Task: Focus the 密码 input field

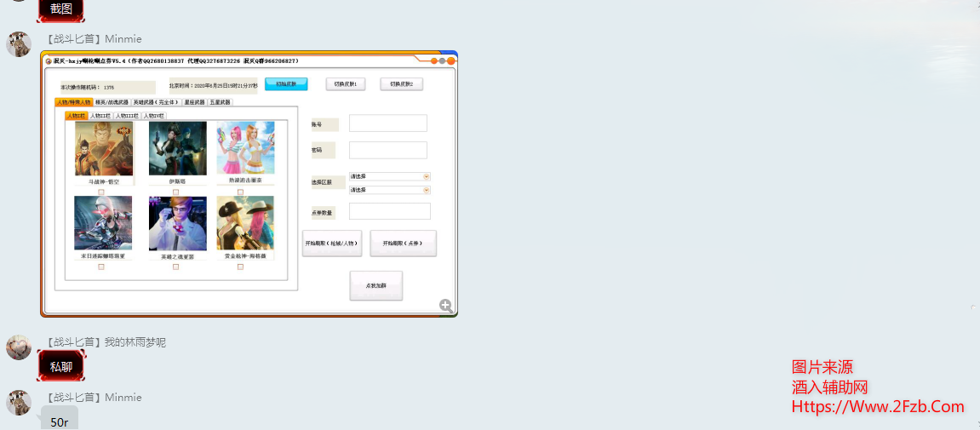Action: [x=388, y=150]
